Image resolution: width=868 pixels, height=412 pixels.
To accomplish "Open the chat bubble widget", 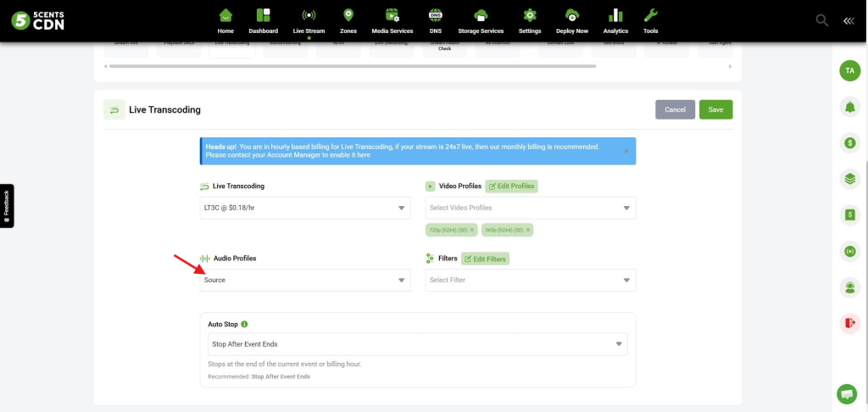I will 847,394.
